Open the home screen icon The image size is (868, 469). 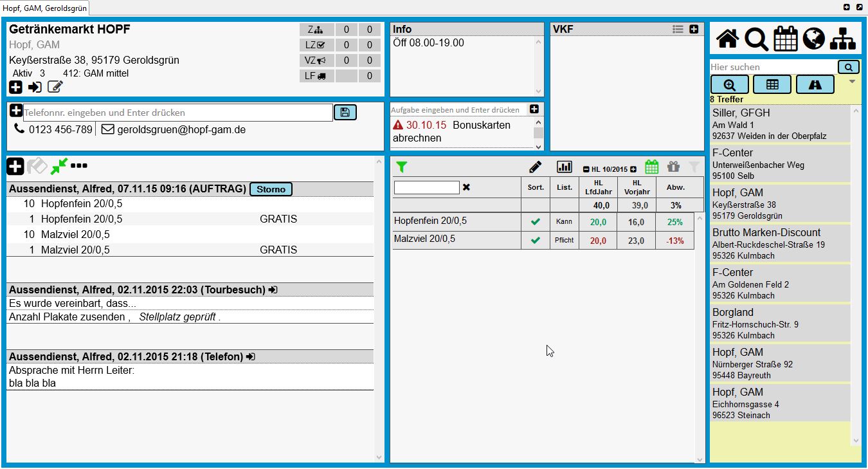pos(727,39)
